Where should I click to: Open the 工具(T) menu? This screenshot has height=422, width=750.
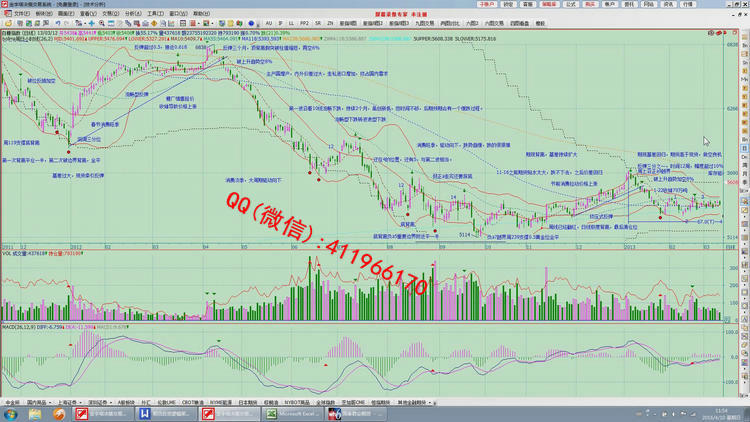pos(155,13)
